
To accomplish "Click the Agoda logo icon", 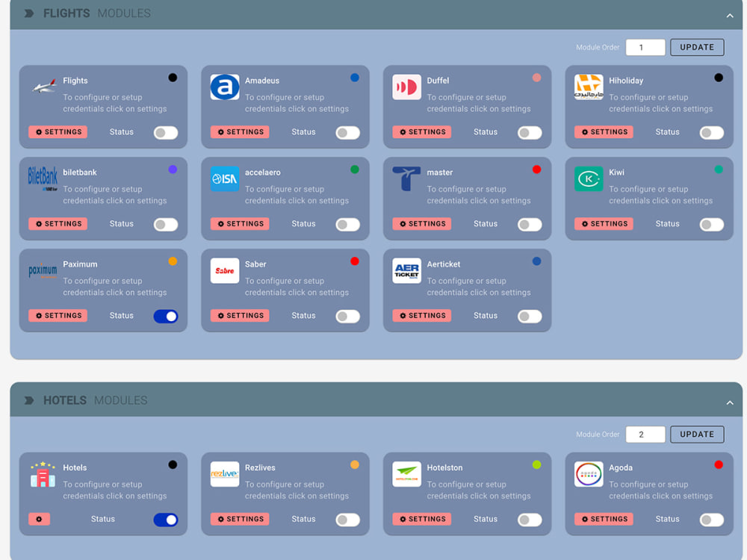I will (x=589, y=474).
